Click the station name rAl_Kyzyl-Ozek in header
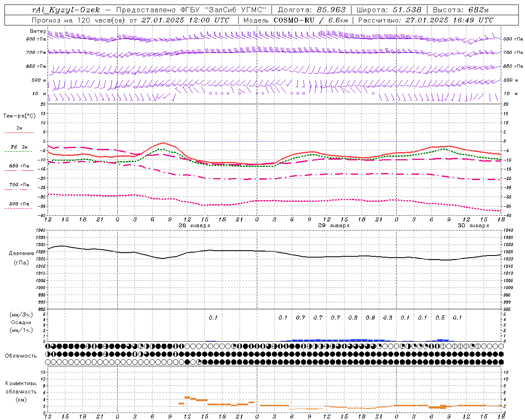525x420 pixels. pyautogui.click(x=66, y=10)
